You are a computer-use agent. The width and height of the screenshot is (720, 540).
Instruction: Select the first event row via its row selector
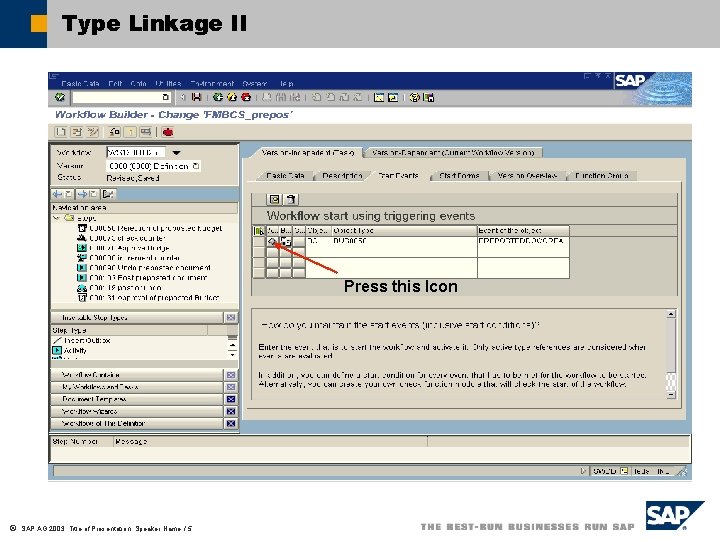[x=259, y=241]
